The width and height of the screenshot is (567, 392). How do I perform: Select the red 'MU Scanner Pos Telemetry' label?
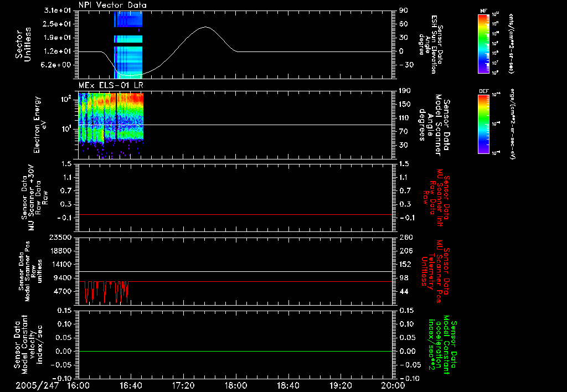tap(436, 271)
